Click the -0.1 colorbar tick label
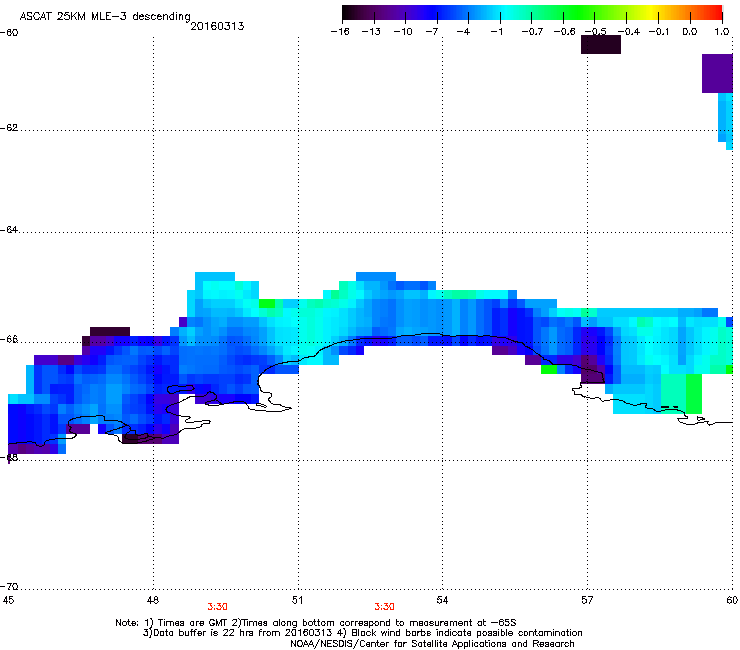This screenshot has height=650, width=740. coord(659,32)
